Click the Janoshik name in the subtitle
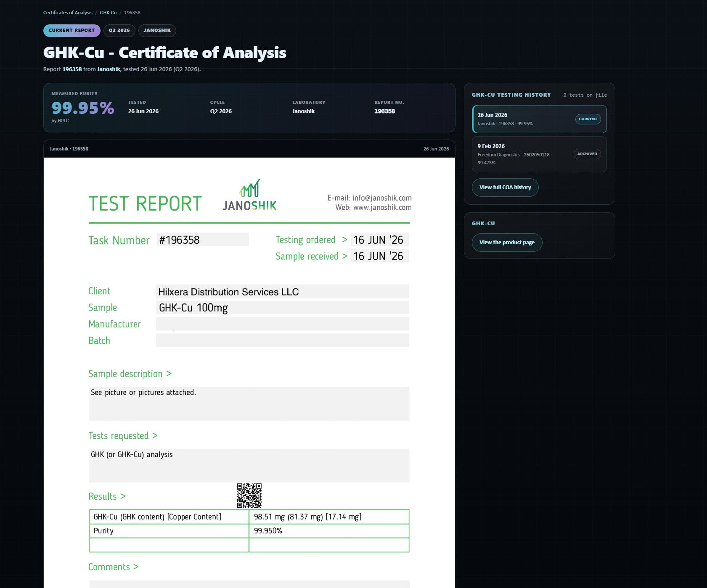 pos(109,69)
